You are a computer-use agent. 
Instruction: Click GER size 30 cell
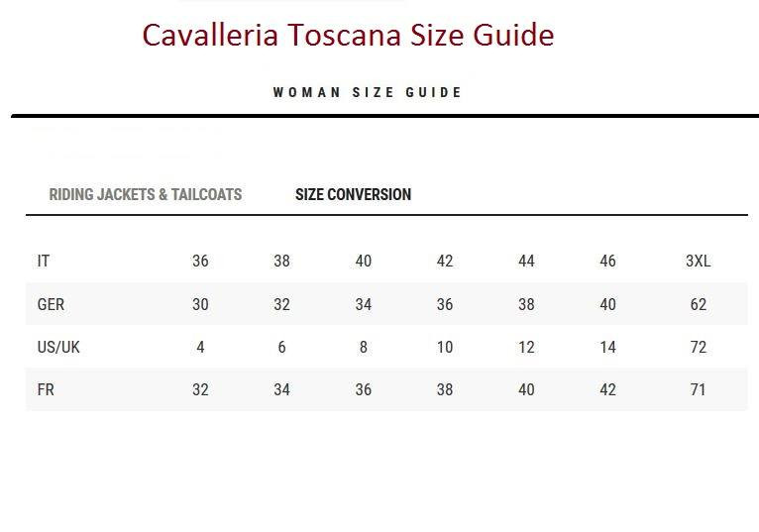coord(200,305)
